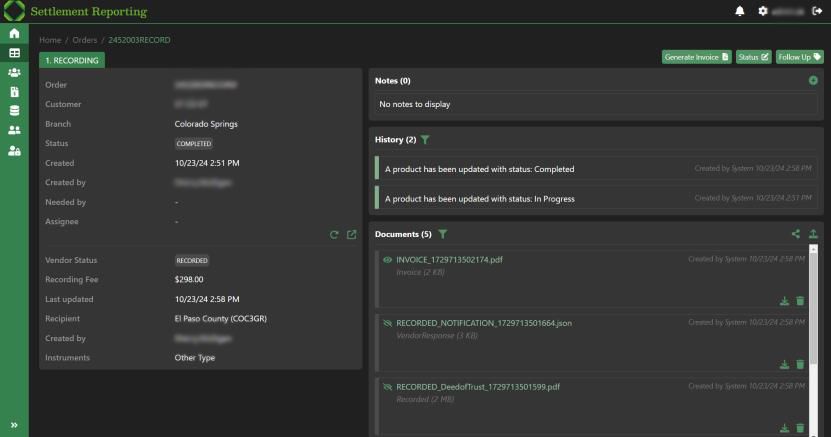Viewport: 831px width, 437px height.
Task: Click the logout icon in the header
Action: (817, 11)
